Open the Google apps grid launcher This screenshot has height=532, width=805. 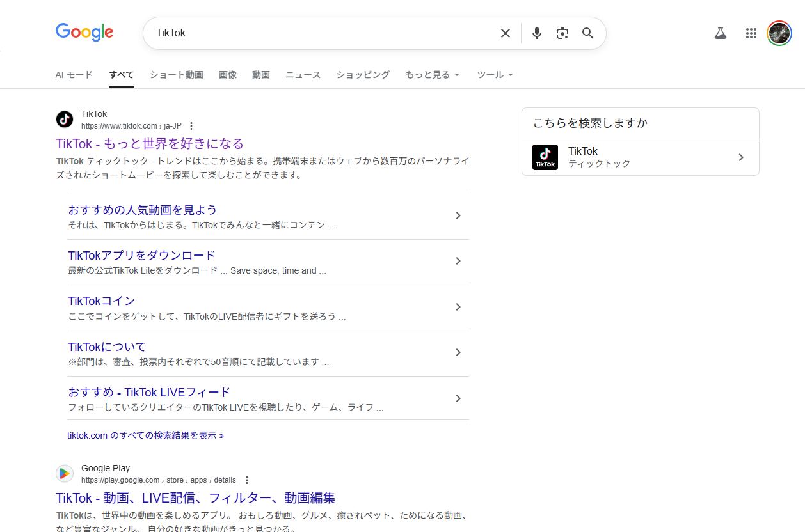pos(751,33)
